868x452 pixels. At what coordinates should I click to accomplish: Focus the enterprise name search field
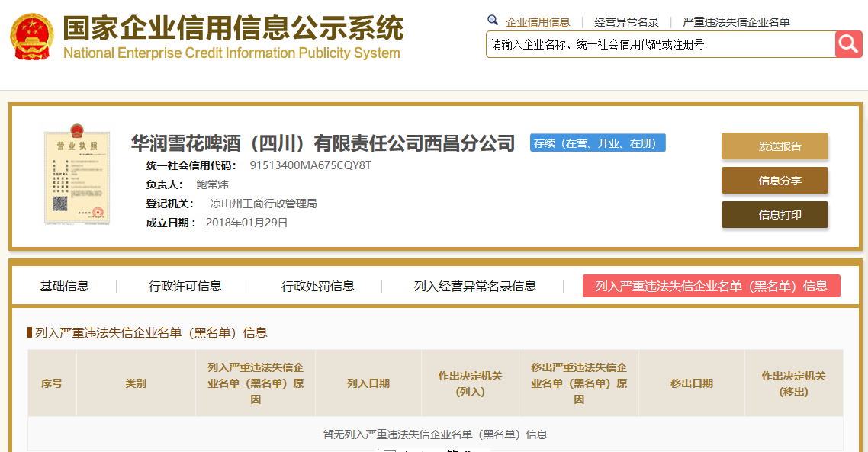(661, 44)
